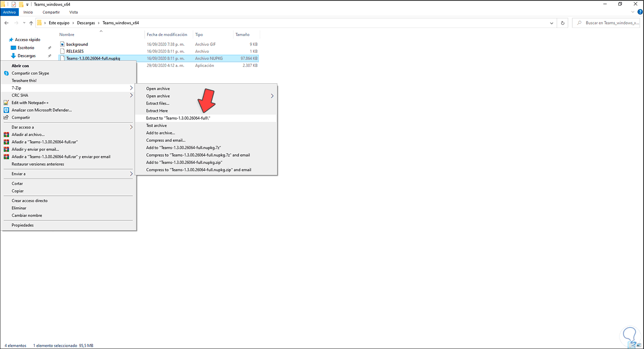The height and width of the screenshot is (349, 644).
Task: Click WinRAR icon for Añadir a "Teams-1.3.00.26064-full.rar"
Action: click(x=6, y=142)
